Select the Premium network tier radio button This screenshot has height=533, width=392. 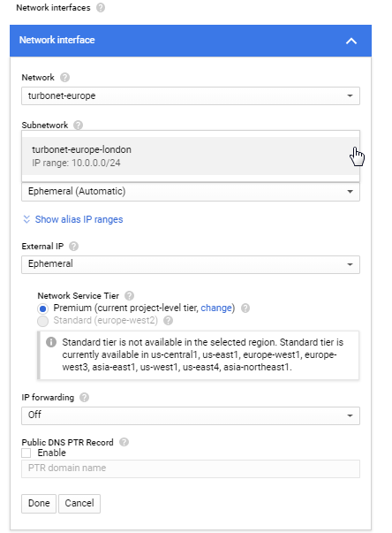[42, 308]
